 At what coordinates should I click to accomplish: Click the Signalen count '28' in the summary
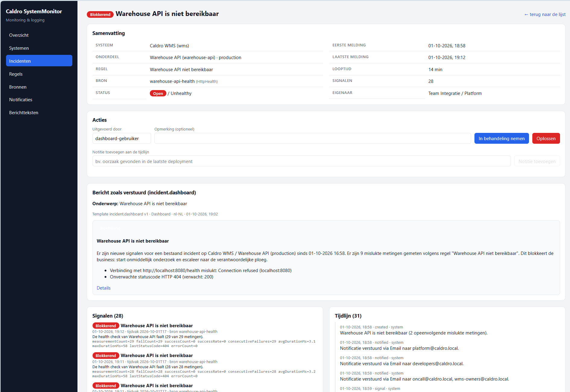431,81
